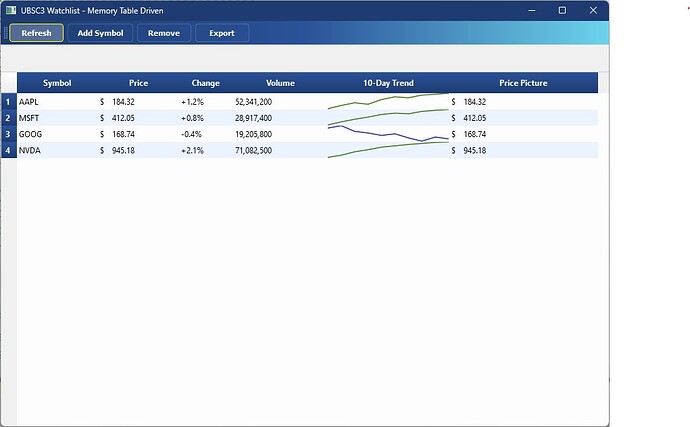Select the NVDA symbol cell
This screenshot has height=427, width=690.
[57, 151]
